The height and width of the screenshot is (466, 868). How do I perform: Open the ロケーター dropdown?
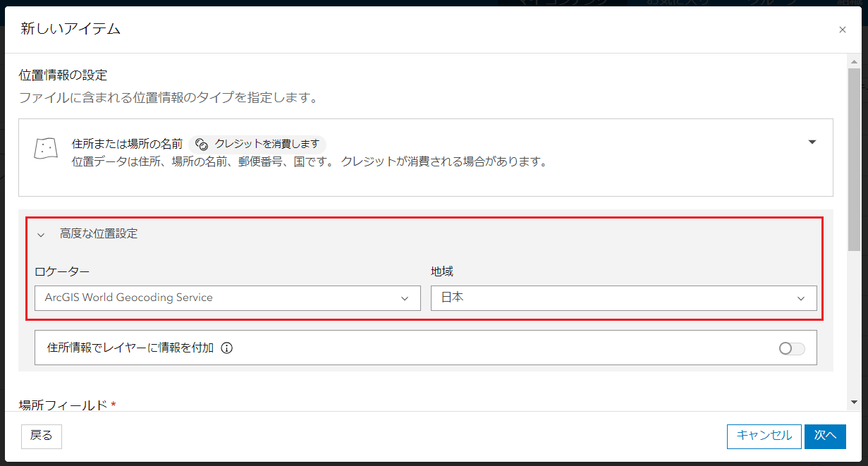(228, 298)
